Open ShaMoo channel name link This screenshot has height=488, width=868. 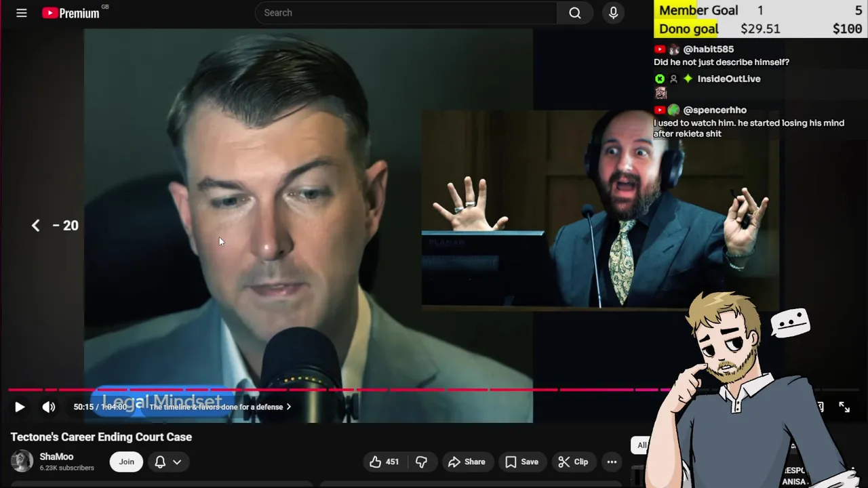tap(56, 457)
